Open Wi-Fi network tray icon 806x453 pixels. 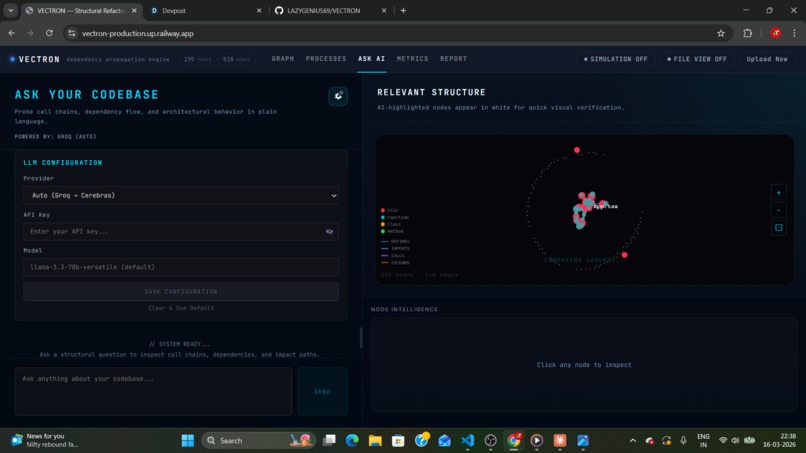pyautogui.click(x=723, y=441)
